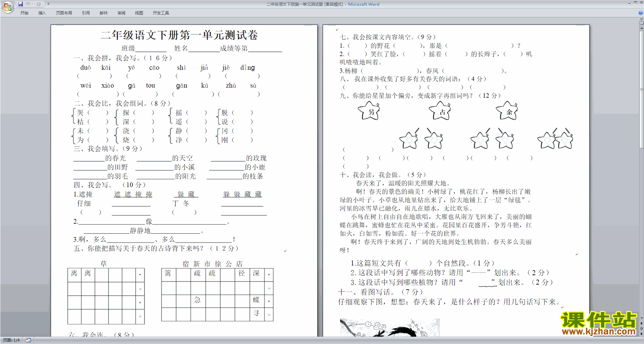Toggle the ruler button above scrollbar
The width and height of the screenshot is (644, 344).
tap(641, 23)
